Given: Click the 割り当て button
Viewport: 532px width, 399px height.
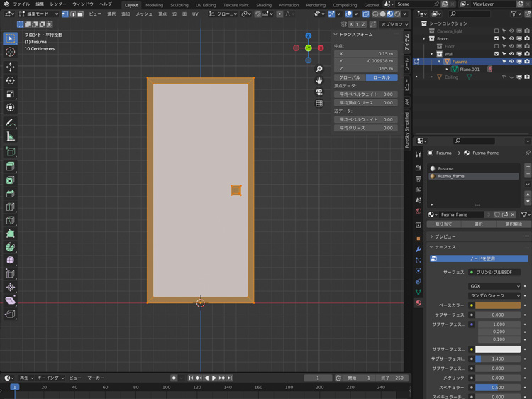Looking at the screenshot, I should tap(443, 224).
